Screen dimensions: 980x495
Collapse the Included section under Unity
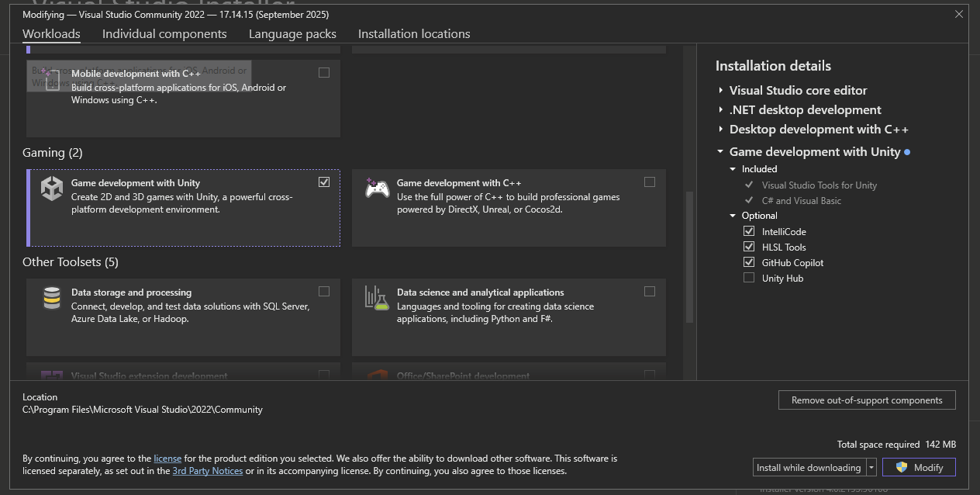tap(733, 168)
